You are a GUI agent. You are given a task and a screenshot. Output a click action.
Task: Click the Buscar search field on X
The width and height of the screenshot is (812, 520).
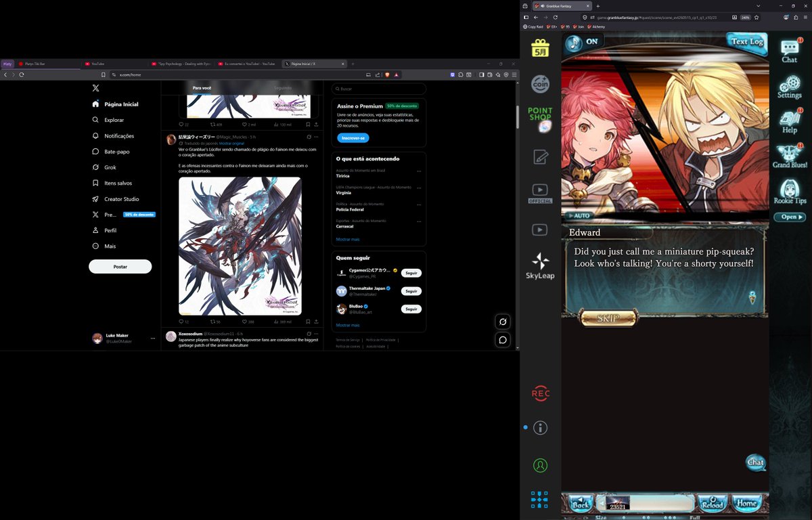click(379, 89)
